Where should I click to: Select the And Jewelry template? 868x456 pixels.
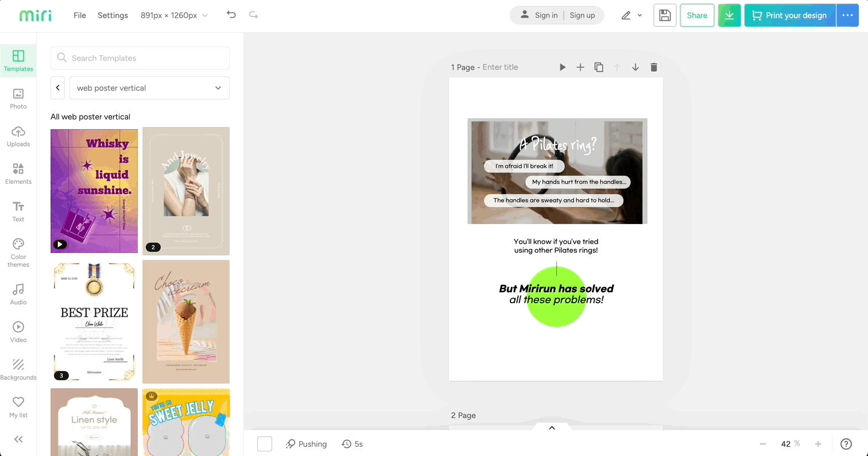point(186,191)
